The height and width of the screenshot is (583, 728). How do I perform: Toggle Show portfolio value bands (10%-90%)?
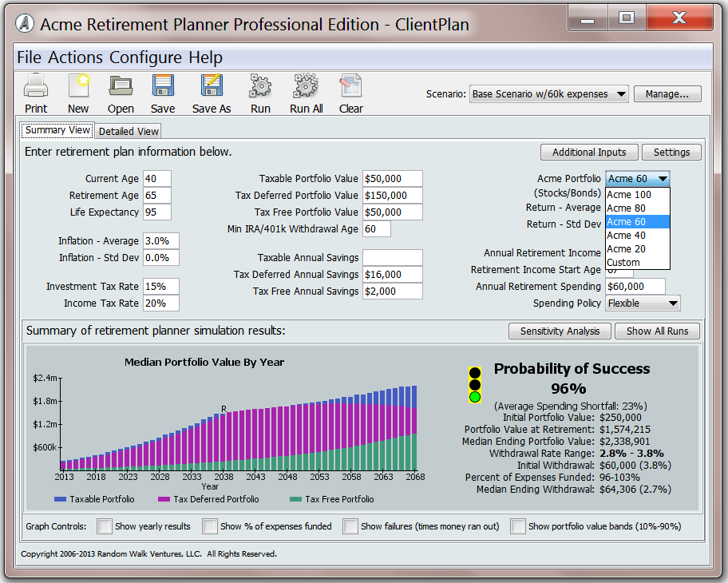pos(518,526)
